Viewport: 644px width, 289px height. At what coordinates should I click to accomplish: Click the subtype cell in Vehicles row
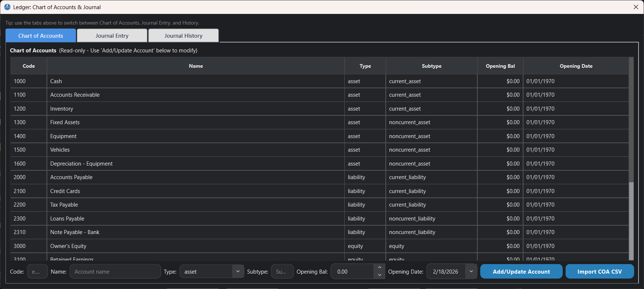coord(432,150)
